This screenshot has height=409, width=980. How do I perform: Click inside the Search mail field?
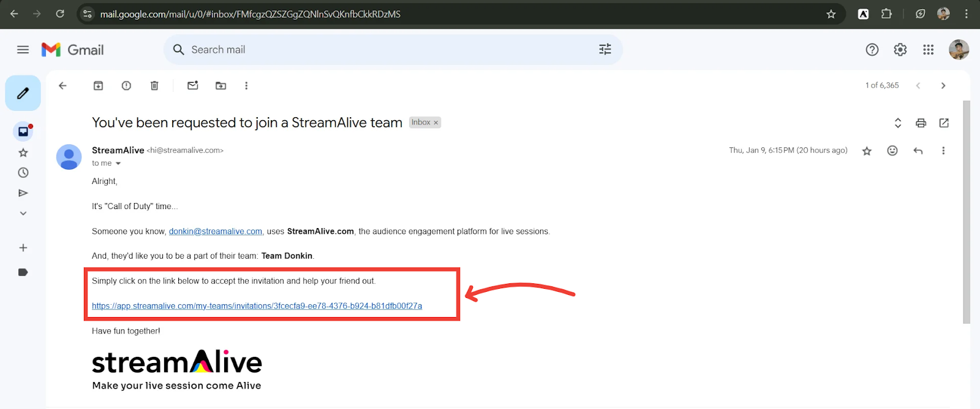(380, 50)
